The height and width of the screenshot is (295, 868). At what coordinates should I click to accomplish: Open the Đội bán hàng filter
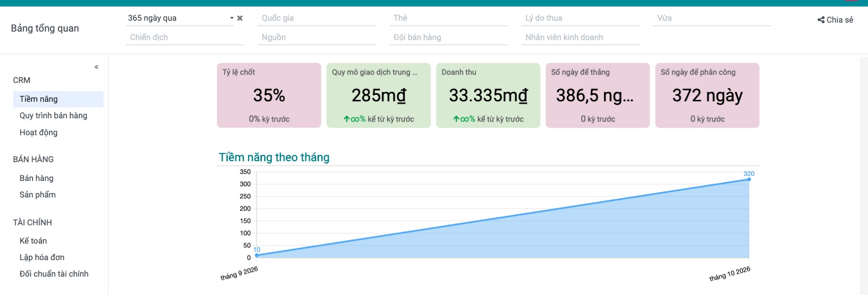click(x=448, y=37)
